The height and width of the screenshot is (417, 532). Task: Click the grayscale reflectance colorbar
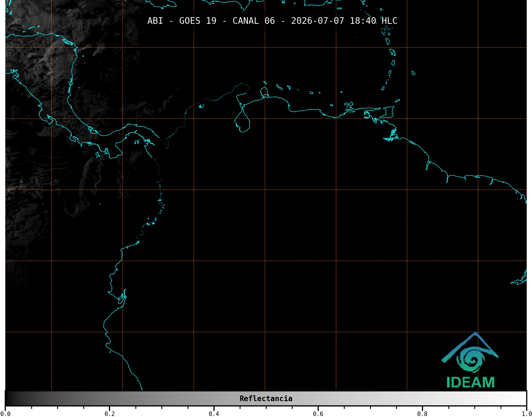coord(266,398)
